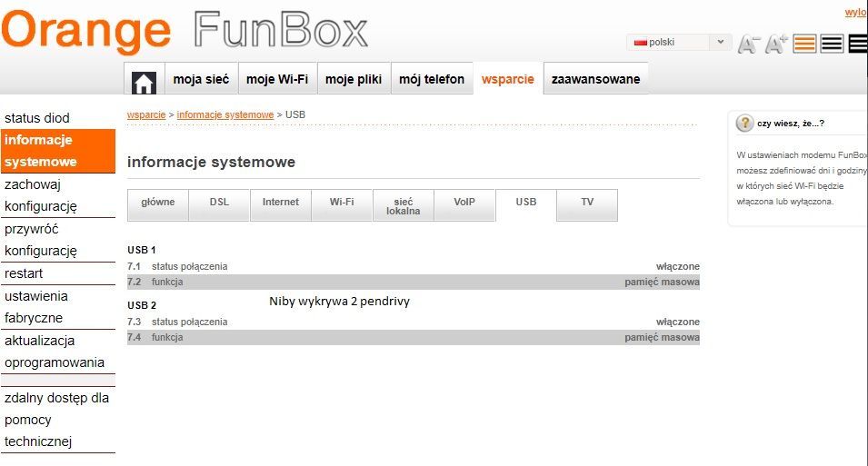Open the wsparcie menu
This screenshot has width=868, height=466.
pos(508,79)
